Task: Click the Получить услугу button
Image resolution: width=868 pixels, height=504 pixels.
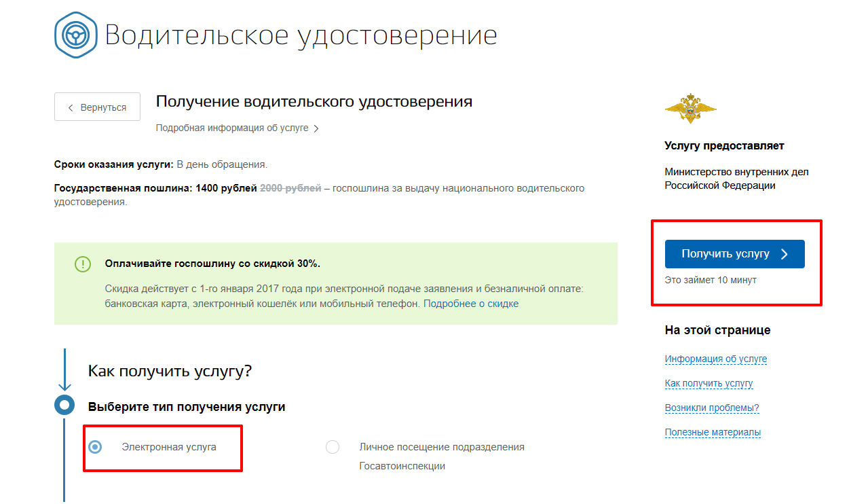Action: coord(734,254)
